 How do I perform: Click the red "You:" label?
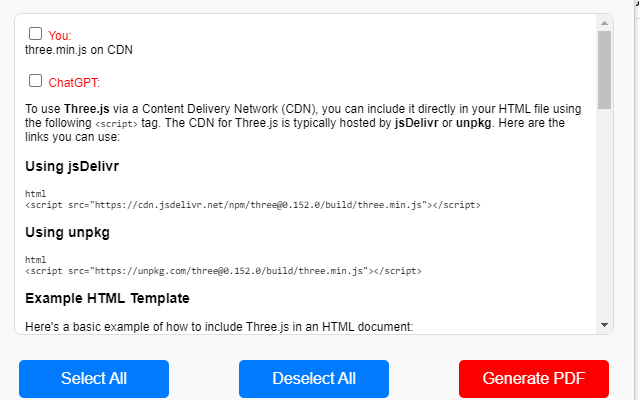60,35
